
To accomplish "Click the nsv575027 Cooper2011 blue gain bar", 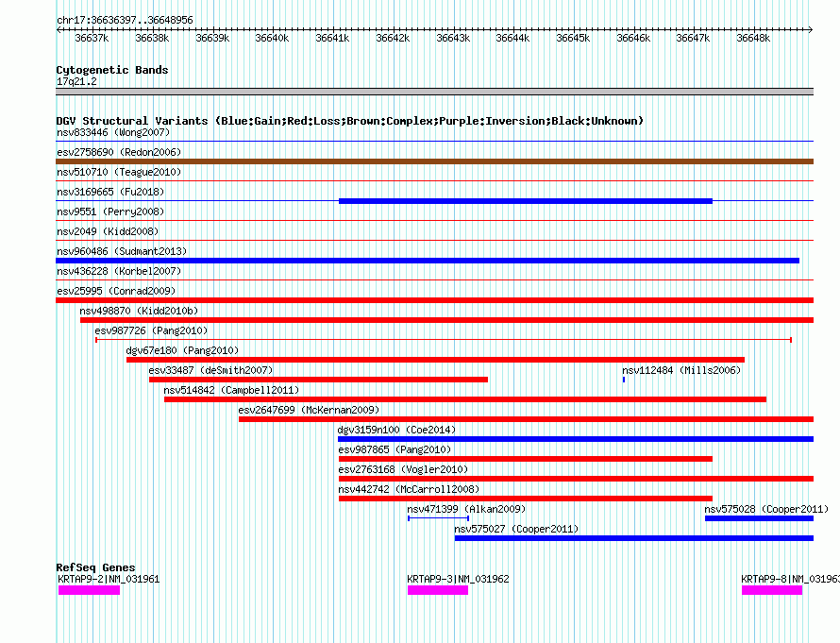I will (x=633, y=538).
